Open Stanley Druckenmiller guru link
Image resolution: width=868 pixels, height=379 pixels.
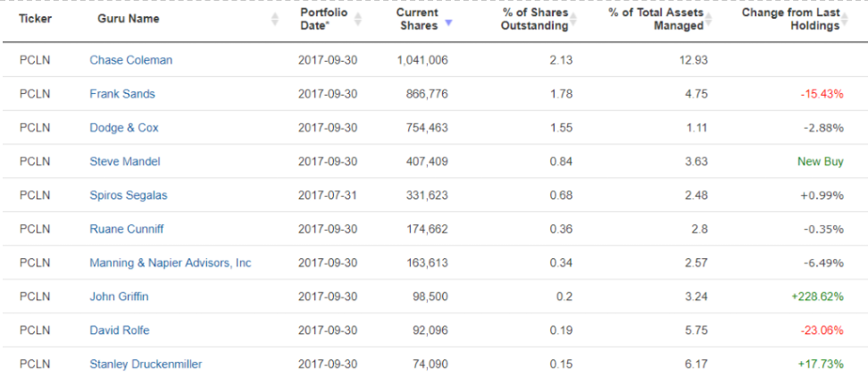(x=146, y=364)
